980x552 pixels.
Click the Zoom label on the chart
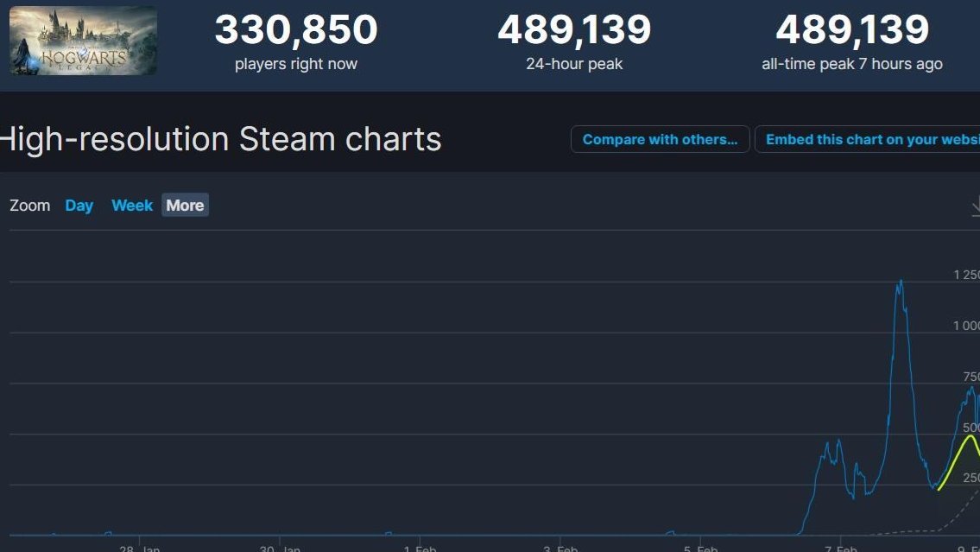coord(30,205)
